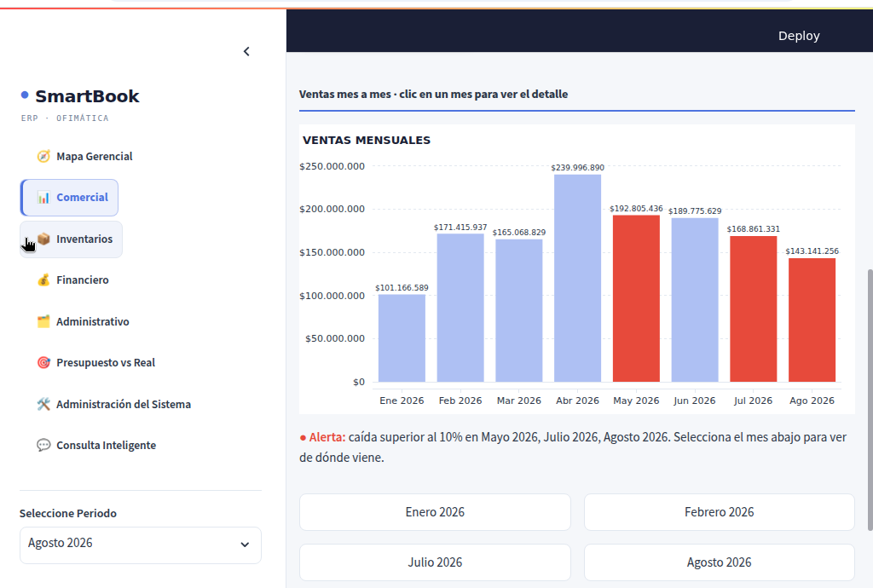This screenshot has height=588, width=873.
Task: Click the compass icon beside Mapa Gerencial
Action: 43,156
